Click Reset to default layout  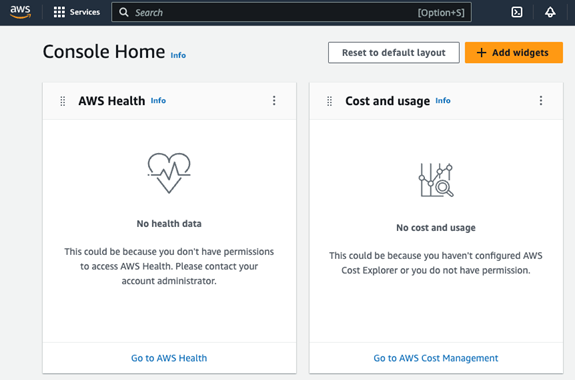click(x=394, y=52)
